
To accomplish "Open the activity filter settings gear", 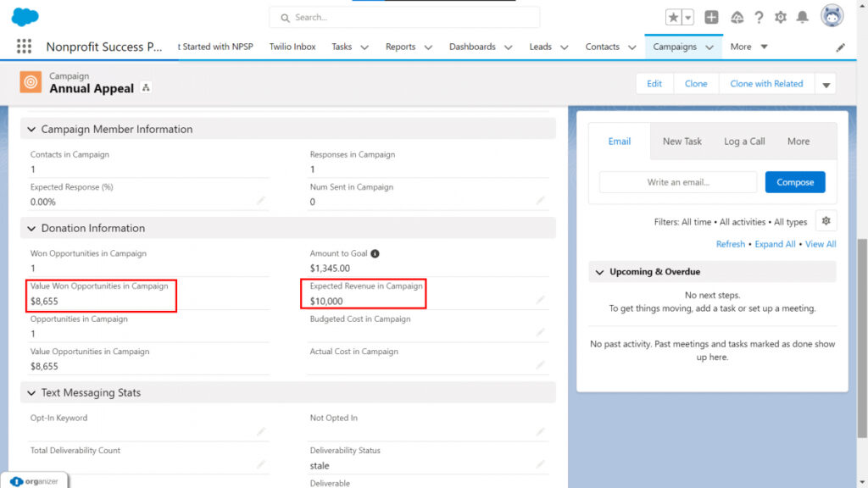I will 826,221.
